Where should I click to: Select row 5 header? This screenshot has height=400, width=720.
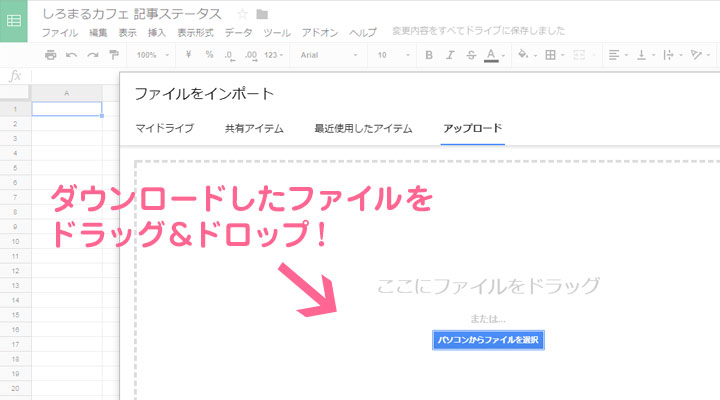tap(15, 168)
